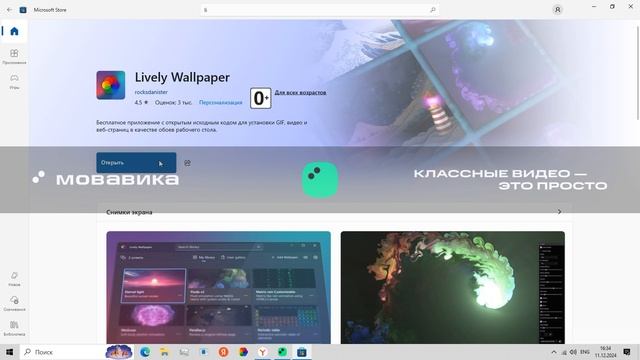The height and width of the screenshot is (360, 640).
Task: Open Lively Wallpaper from taskbar
Action: pyautogui.click(x=243, y=352)
